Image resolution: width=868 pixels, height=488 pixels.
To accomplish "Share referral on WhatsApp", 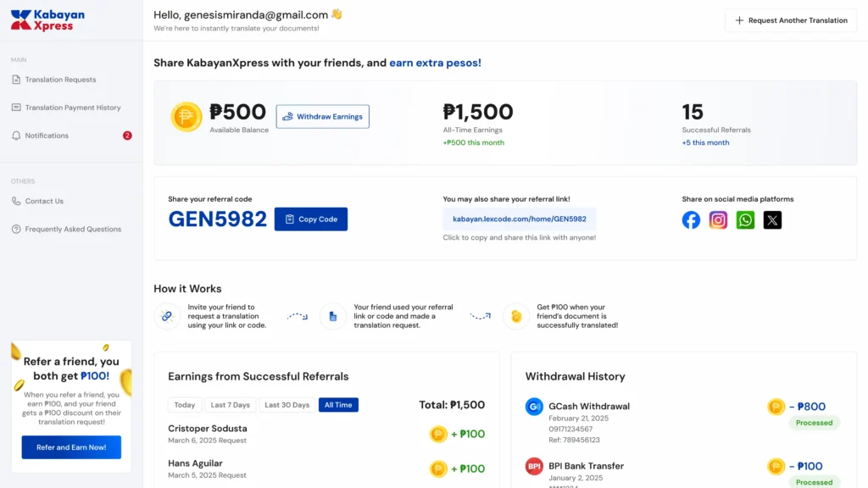I will (745, 220).
